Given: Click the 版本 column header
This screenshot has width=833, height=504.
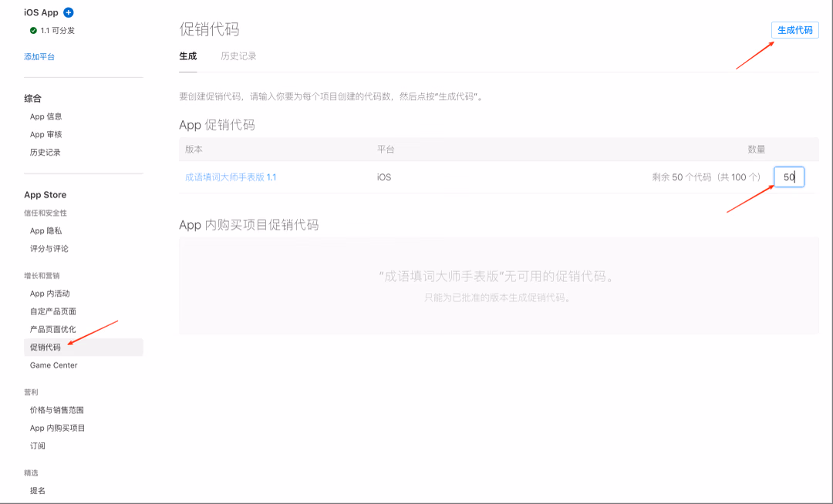Looking at the screenshot, I should [194, 150].
